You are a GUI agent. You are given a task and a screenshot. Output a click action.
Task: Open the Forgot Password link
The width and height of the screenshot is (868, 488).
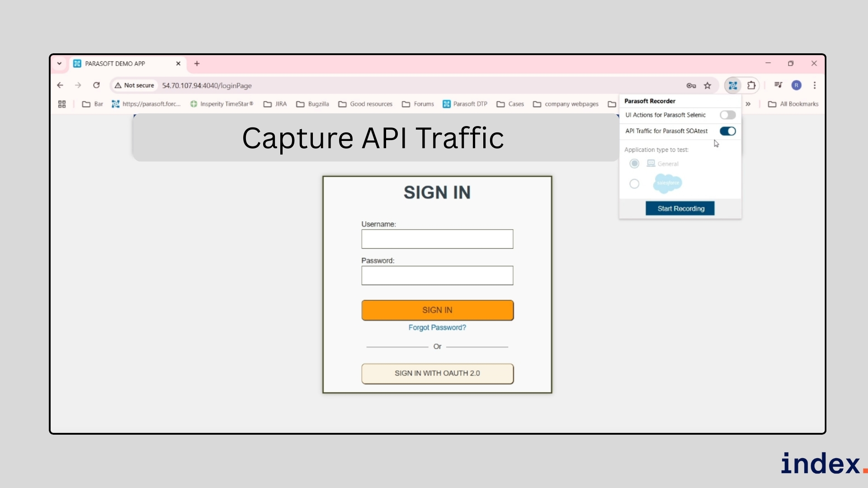tap(437, 328)
